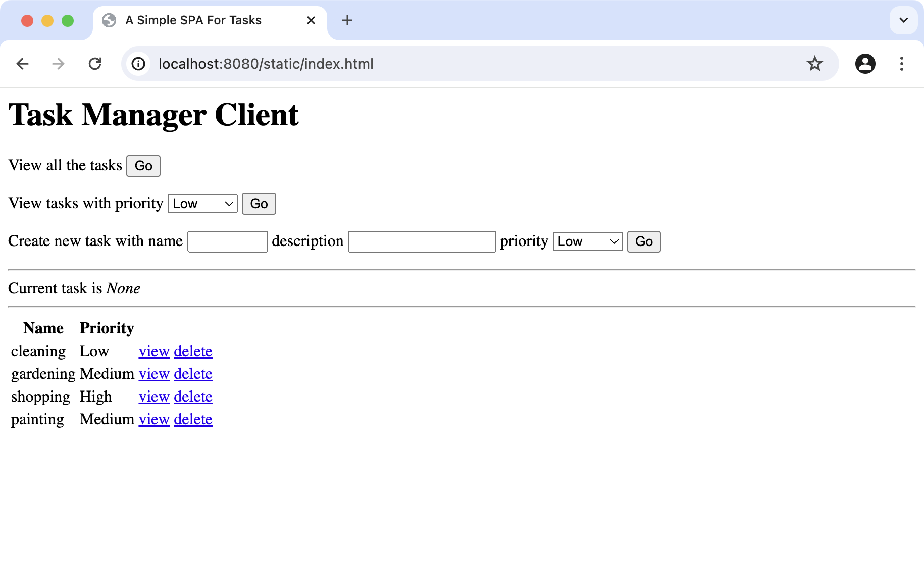Open the view tasks priority dropdown
The height and width of the screenshot is (587, 924).
tap(202, 204)
